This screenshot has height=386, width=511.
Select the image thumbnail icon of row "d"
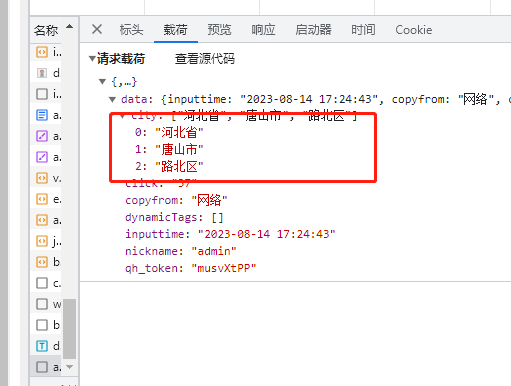click(42, 73)
